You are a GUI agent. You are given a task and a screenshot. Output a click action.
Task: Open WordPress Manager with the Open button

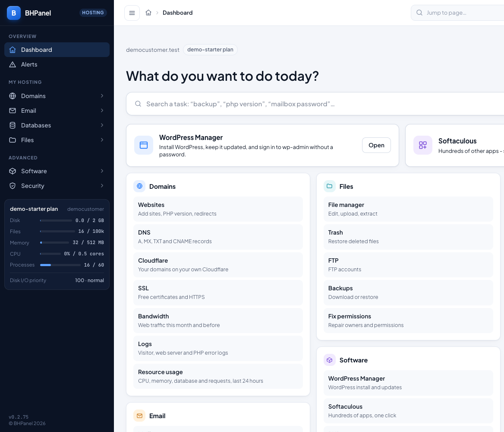[x=376, y=145]
